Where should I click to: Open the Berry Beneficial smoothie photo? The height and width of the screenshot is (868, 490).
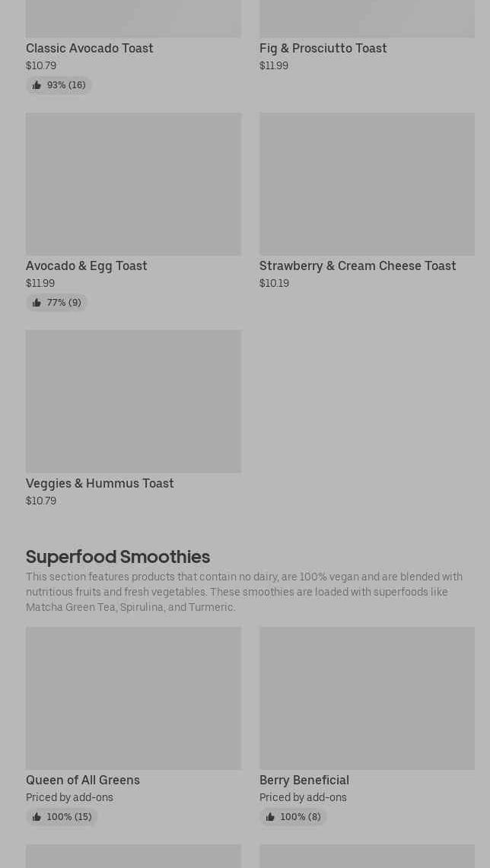(x=367, y=698)
